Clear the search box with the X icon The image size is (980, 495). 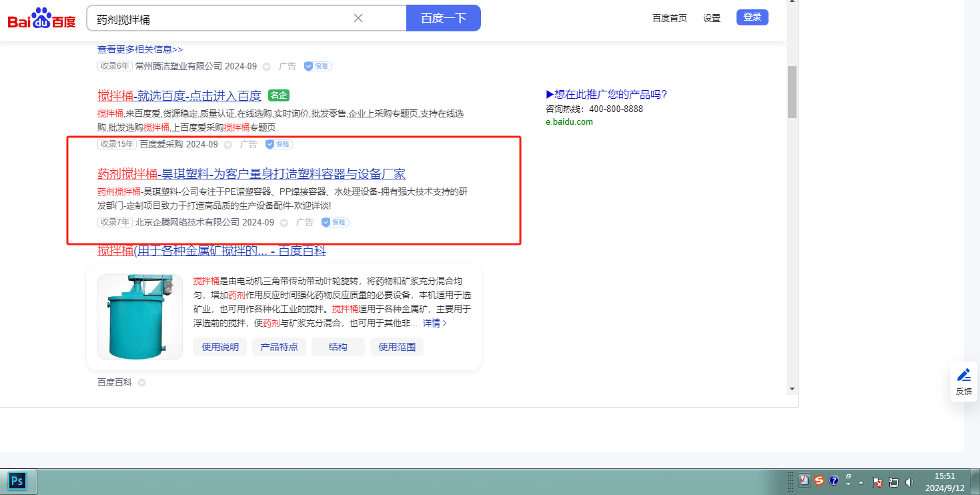coord(358,18)
